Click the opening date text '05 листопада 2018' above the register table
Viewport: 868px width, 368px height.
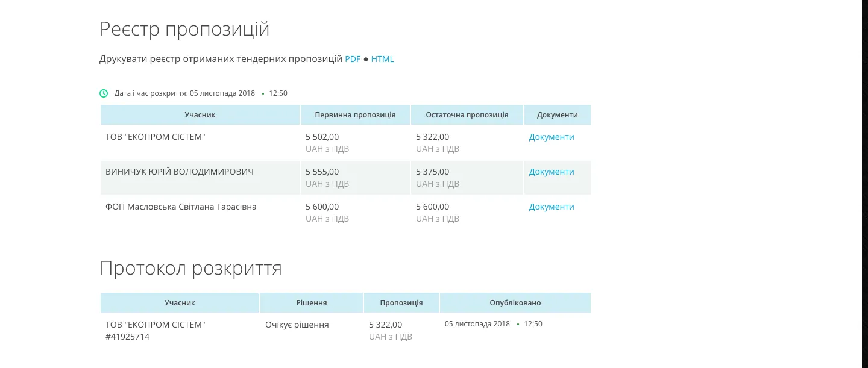222,93
